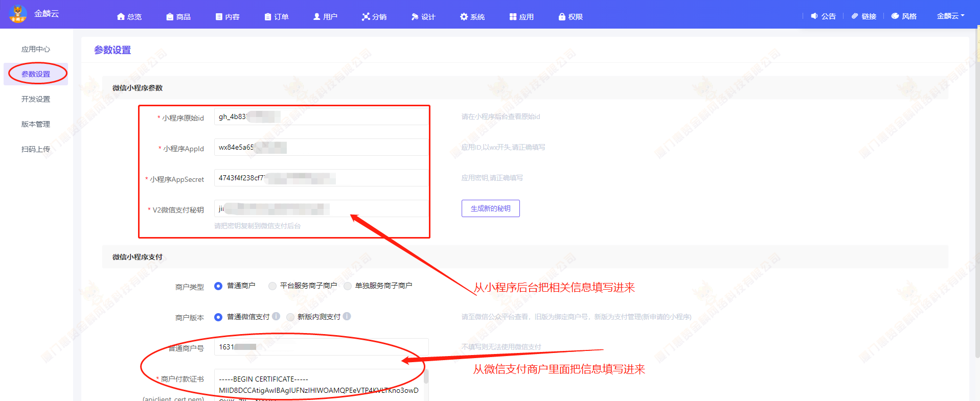The width and height of the screenshot is (980, 401).
Task: Open the 公告 link in header
Action: pos(824,16)
